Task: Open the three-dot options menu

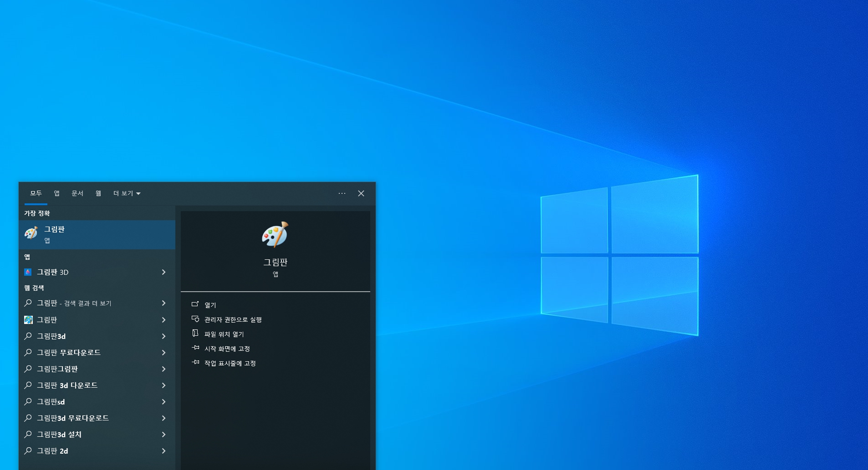Action: coord(342,193)
